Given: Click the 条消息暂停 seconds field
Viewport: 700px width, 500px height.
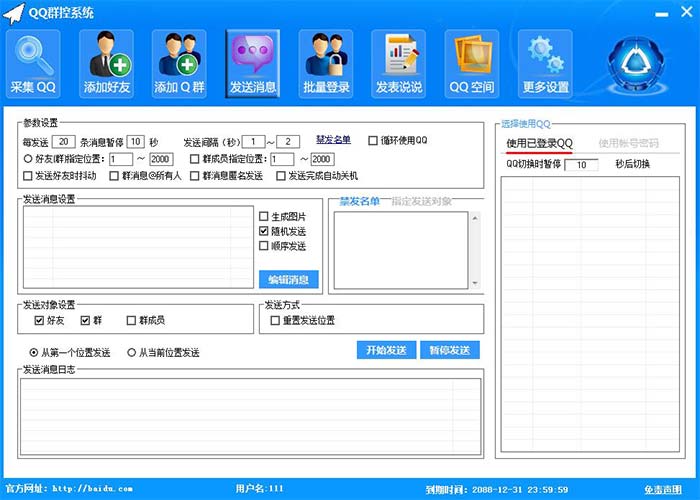Looking at the screenshot, I should point(135,142).
